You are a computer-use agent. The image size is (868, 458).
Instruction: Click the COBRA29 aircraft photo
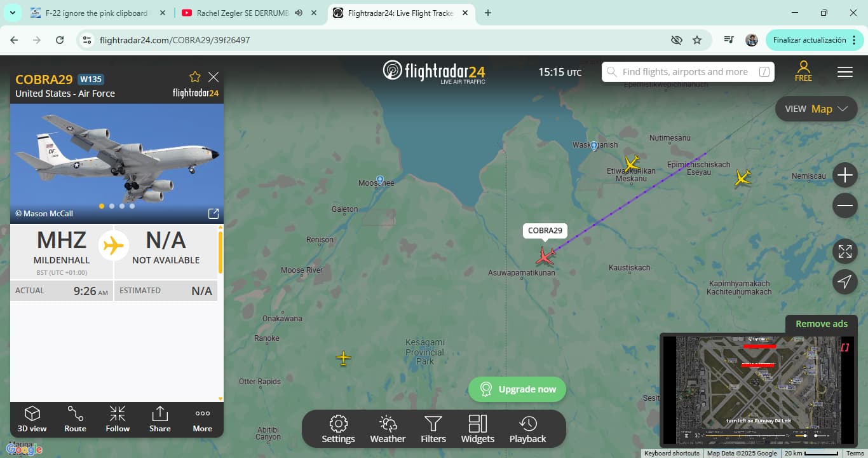tap(117, 163)
